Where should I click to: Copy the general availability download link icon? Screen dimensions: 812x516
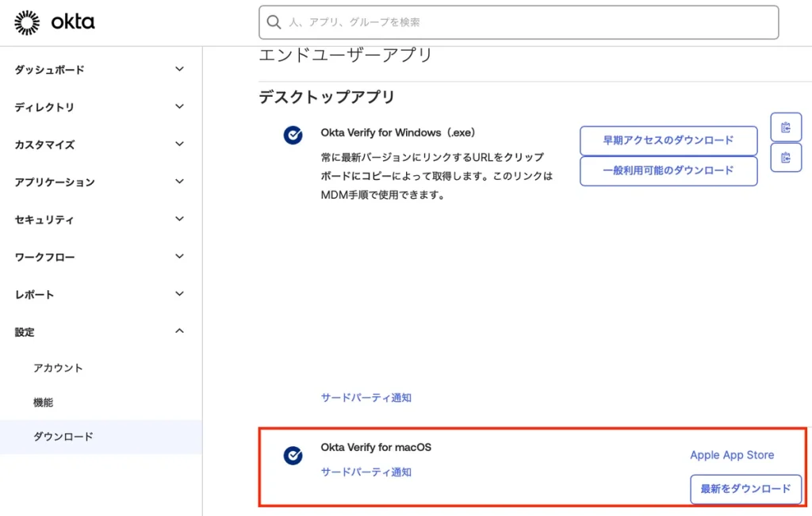point(786,158)
